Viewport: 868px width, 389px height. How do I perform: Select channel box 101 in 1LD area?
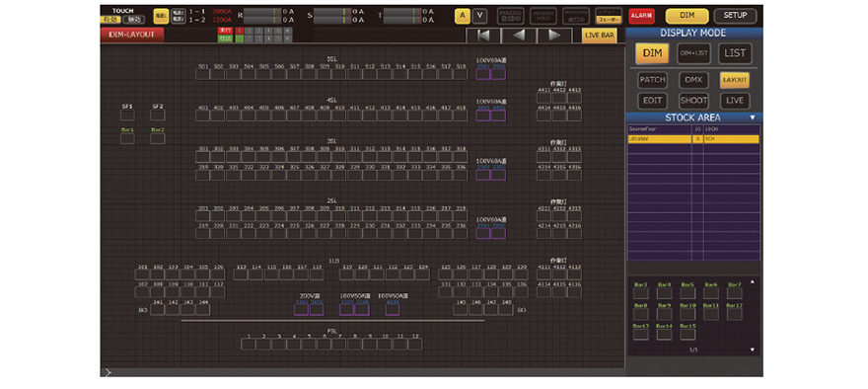coord(142,273)
